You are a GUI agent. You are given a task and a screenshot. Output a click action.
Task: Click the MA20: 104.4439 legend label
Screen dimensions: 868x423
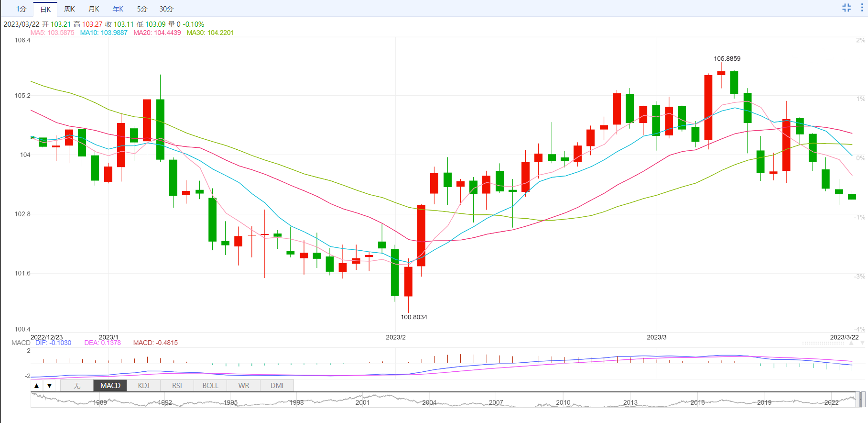(x=157, y=33)
